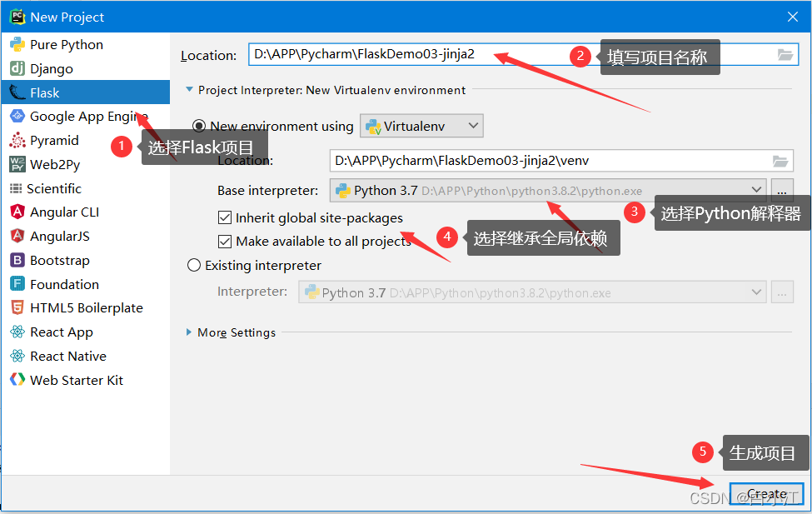This screenshot has height=514, width=812.
Task: Browse folder for venv Location
Action: pyautogui.click(x=780, y=161)
